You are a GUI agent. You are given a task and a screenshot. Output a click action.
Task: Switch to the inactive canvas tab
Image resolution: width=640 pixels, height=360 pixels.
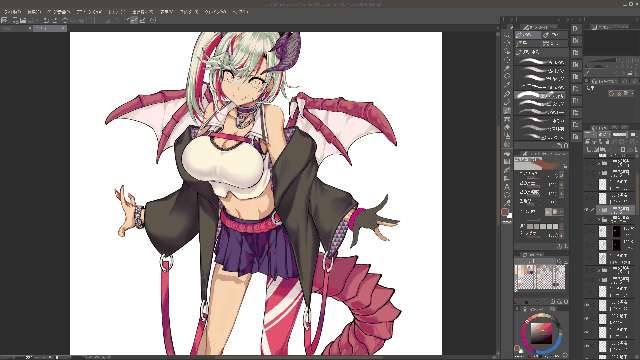pyautogui.click(x=15, y=28)
